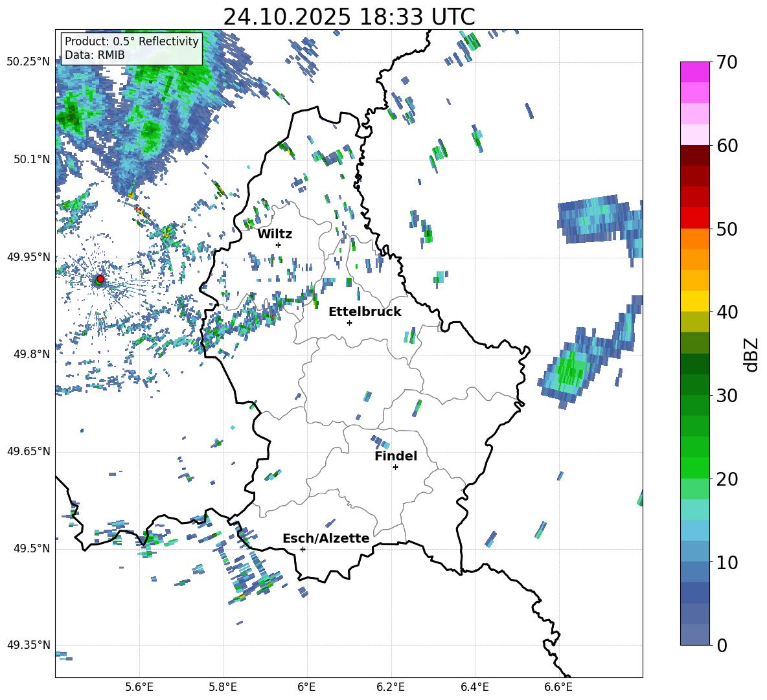Click the 40 tick on colorbar

tap(726, 312)
